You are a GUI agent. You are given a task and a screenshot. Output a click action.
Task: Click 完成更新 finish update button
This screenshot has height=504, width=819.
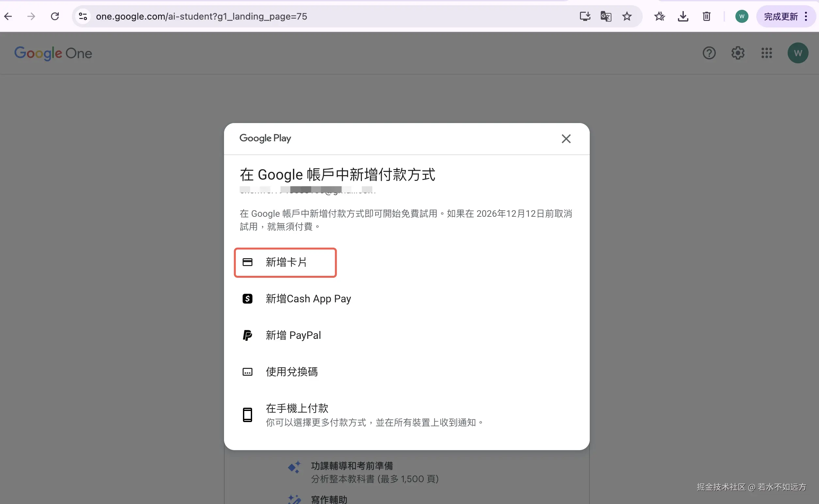coord(780,16)
